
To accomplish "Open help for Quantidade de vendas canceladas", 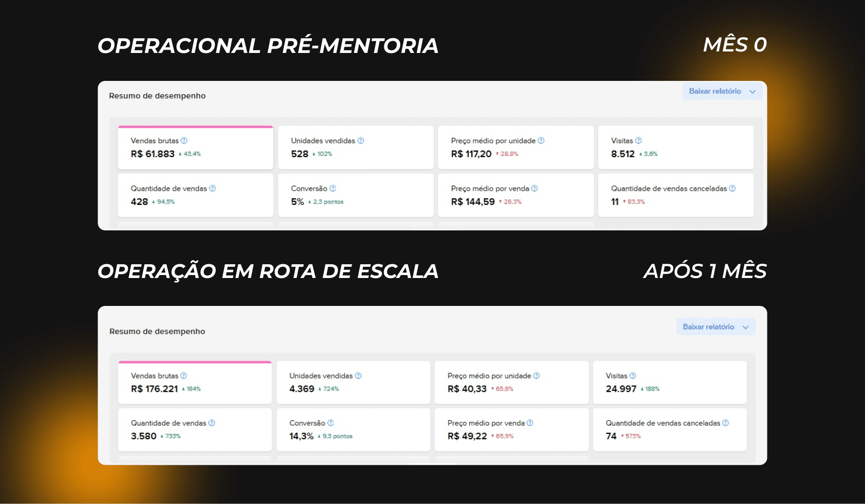I will click(732, 188).
